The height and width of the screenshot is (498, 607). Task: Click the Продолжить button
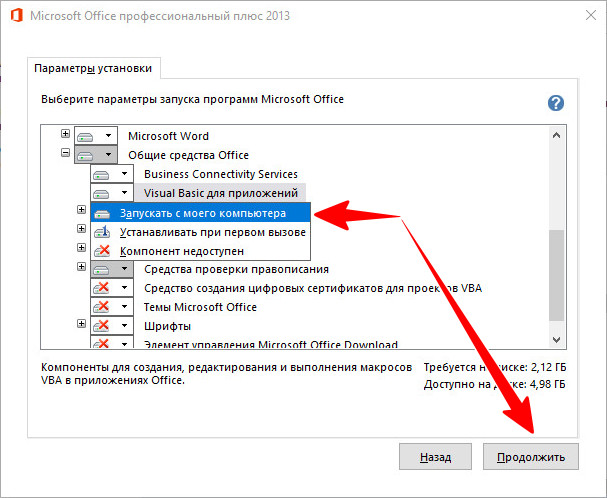[531, 457]
